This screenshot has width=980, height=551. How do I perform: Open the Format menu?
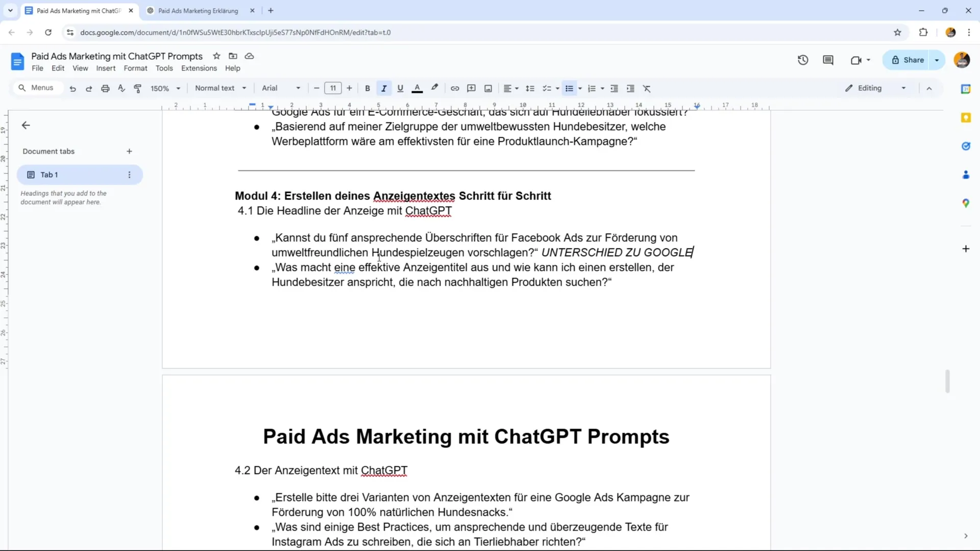[x=135, y=68]
